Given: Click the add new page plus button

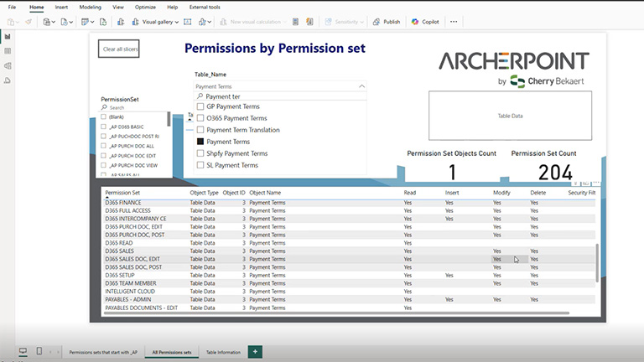Looking at the screenshot, I should click(x=255, y=352).
